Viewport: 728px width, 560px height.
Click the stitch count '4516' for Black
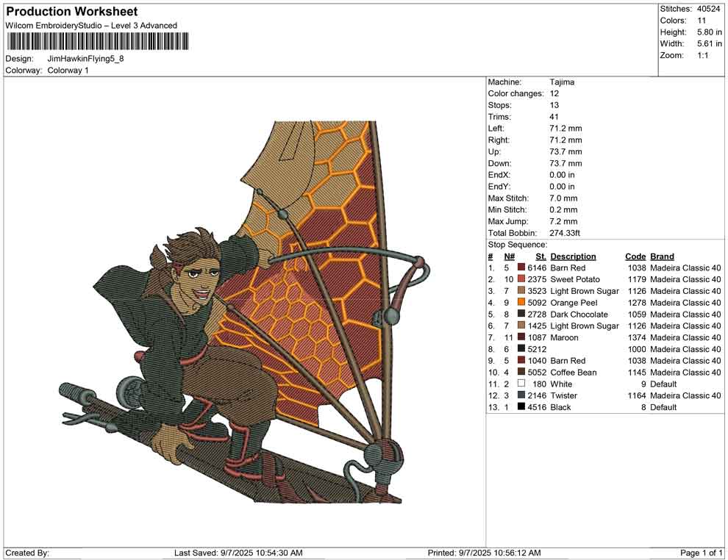[x=538, y=407]
